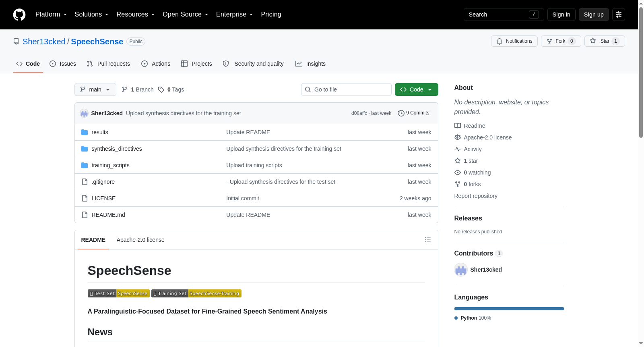The height and width of the screenshot is (347, 644).
Task: Open the Upload training scripts commit message
Action: coord(254,165)
